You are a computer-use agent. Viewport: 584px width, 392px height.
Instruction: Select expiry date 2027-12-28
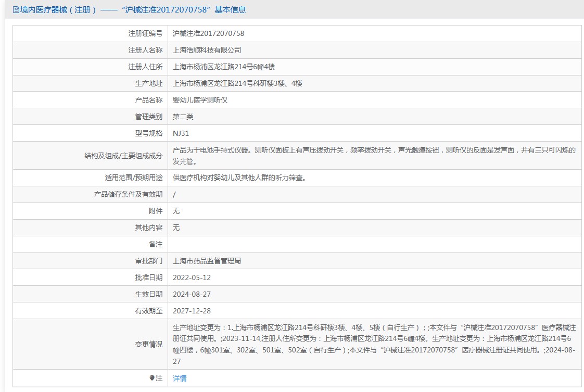[192, 311]
